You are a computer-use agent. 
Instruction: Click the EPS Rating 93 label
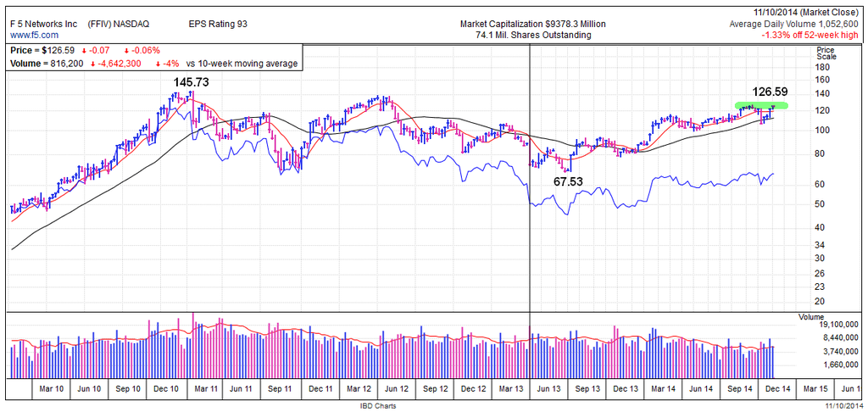click(x=219, y=25)
